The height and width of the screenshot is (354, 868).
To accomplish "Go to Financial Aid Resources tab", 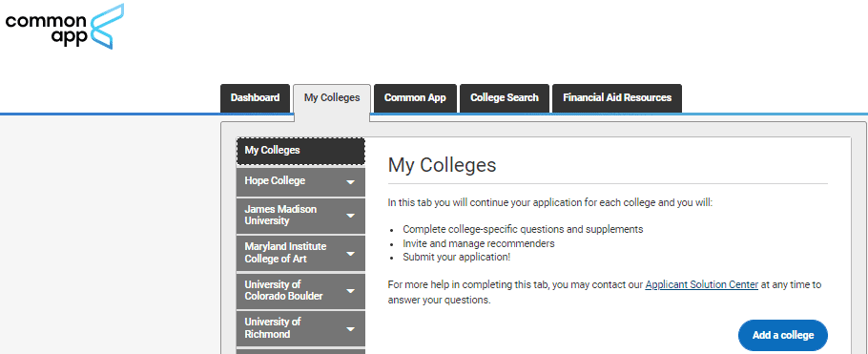I will pos(617,98).
